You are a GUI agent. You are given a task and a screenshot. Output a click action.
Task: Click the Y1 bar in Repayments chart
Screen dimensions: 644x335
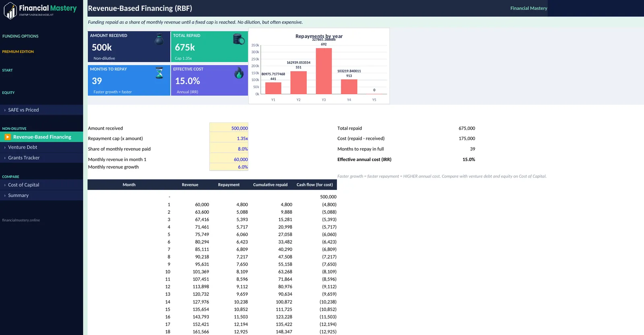tap(273, 88)
